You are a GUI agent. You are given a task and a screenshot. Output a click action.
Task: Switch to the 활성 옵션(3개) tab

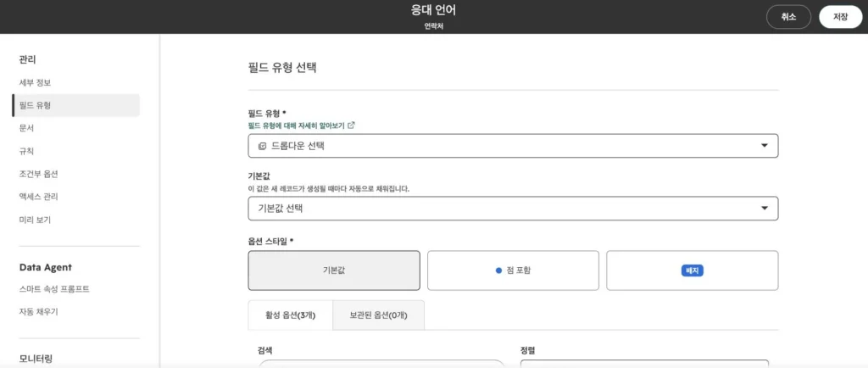click(291, 315)
